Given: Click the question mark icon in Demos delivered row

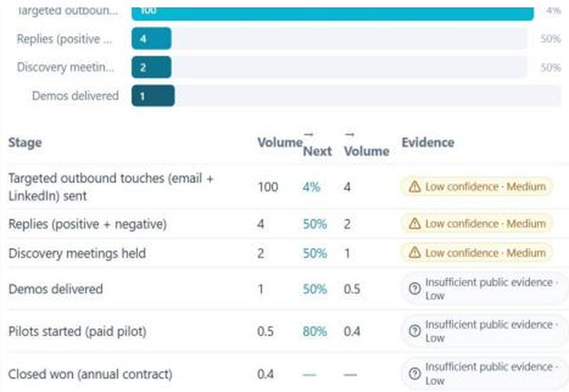Looking at the screenshot, I should (x=414, y=289).
